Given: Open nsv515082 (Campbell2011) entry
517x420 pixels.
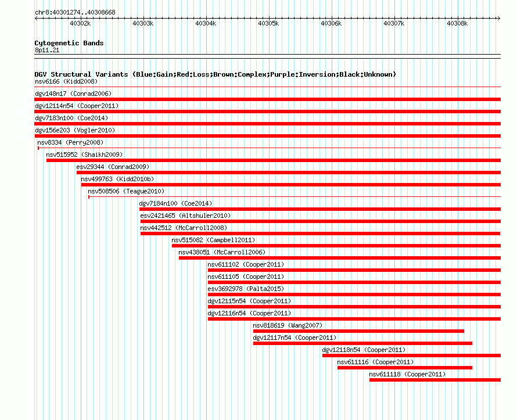Looking at the screenshot, I should click(x=213, y=240).
